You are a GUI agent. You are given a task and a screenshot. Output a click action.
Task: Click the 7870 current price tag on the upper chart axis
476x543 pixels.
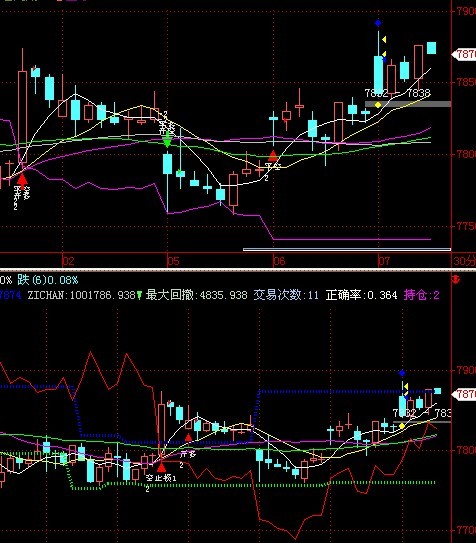(x=465, y=54)
